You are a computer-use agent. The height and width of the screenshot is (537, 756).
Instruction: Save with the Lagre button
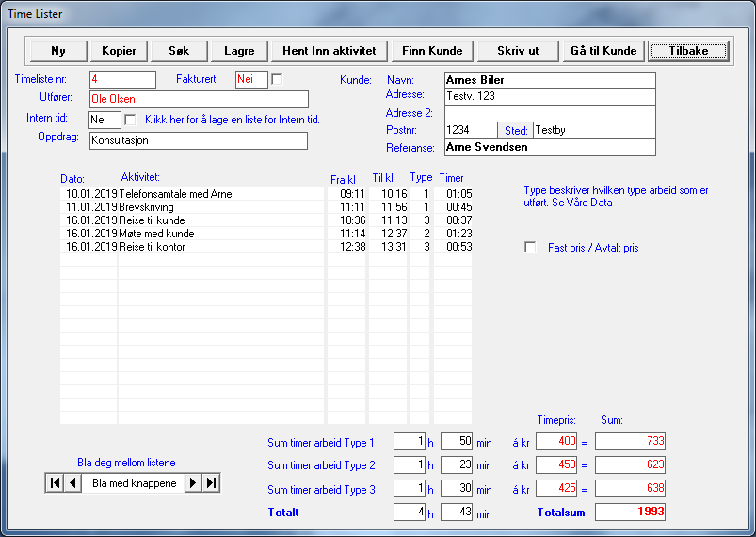point(239,51)
